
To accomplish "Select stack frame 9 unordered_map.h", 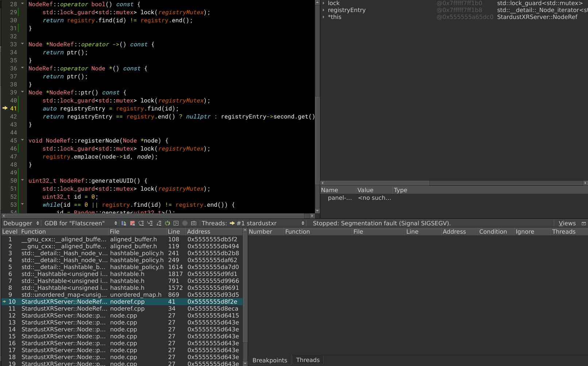I will pos(122,295).
